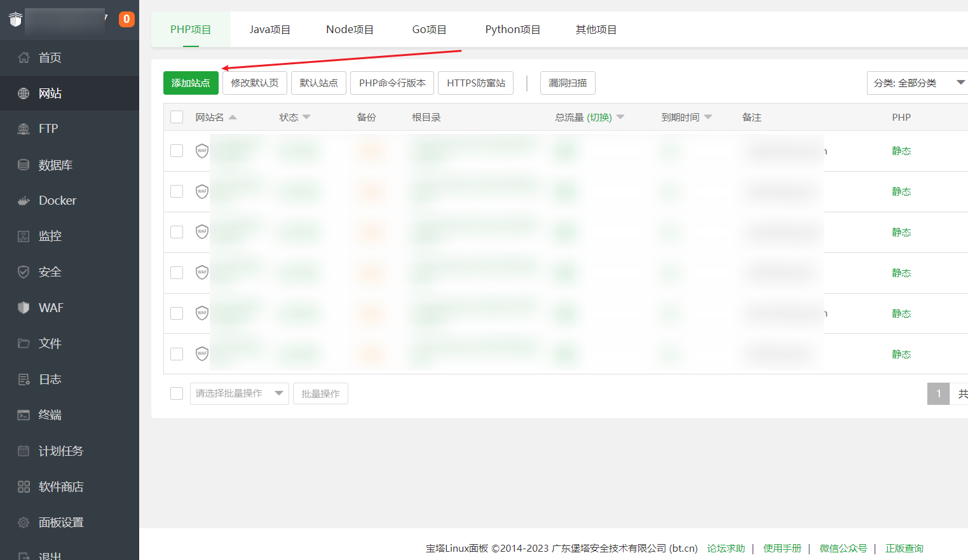Click the log icon next to 日志
The image size is (968, 560).
pyautogui.click(x=24, y=379)
